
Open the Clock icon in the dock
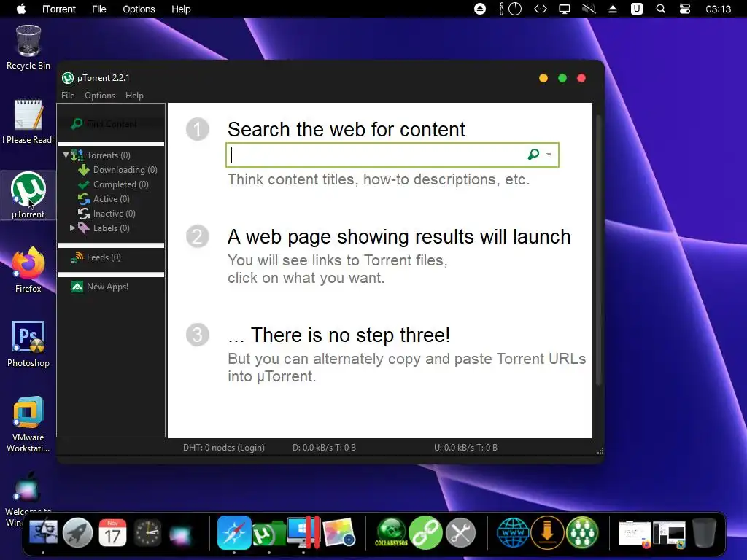pos(147,532)
